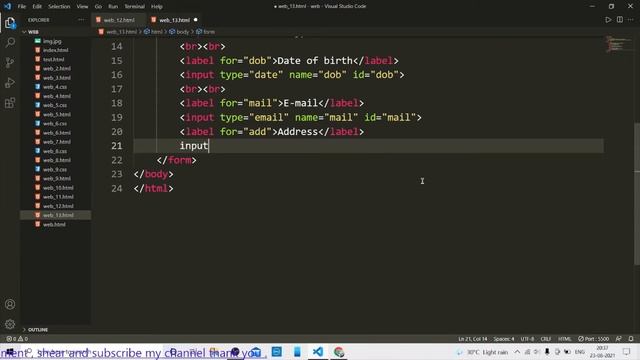The width and height of the screenshot is (640, 360).
Task: Open web_6.html in the explorer
Action: (x=56, y=133)
